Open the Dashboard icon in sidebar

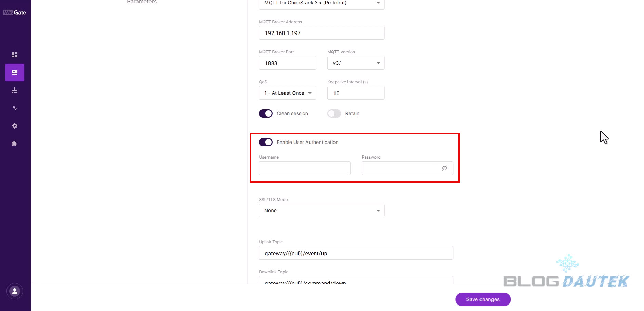click(15, 55)
